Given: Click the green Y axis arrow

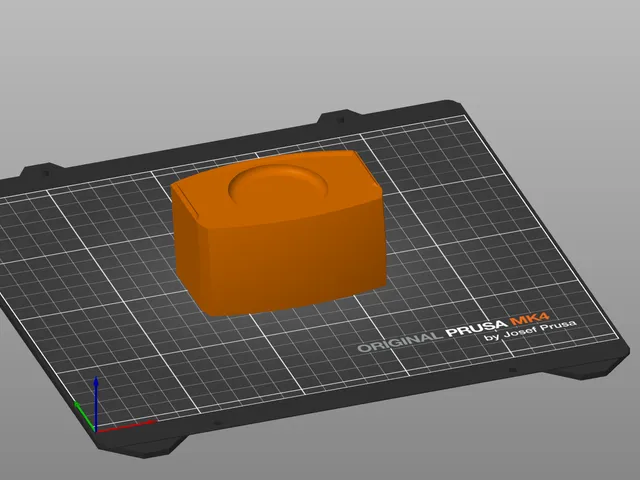Looking at the screenshot, I should pyautogui.click(x=84, y=416).
